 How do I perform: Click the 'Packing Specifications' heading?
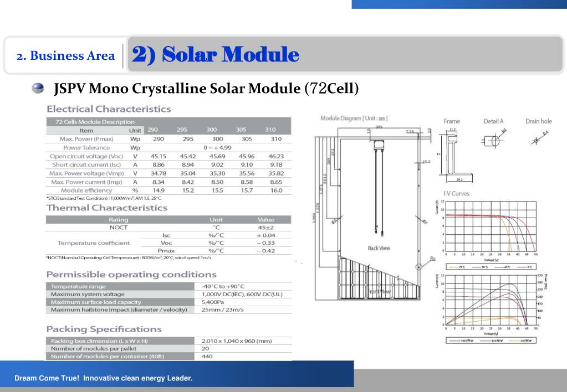coord(104,329)
